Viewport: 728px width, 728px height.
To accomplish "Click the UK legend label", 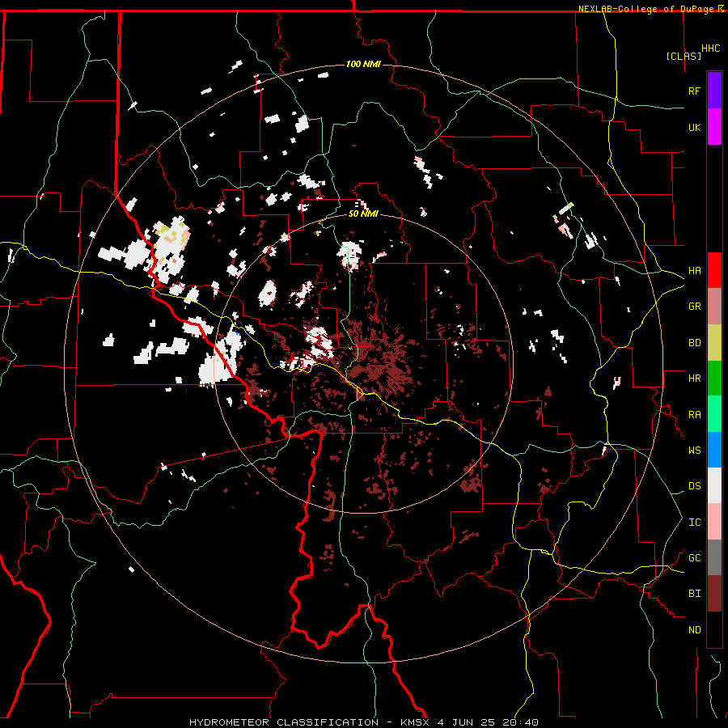I will [694, 128].
